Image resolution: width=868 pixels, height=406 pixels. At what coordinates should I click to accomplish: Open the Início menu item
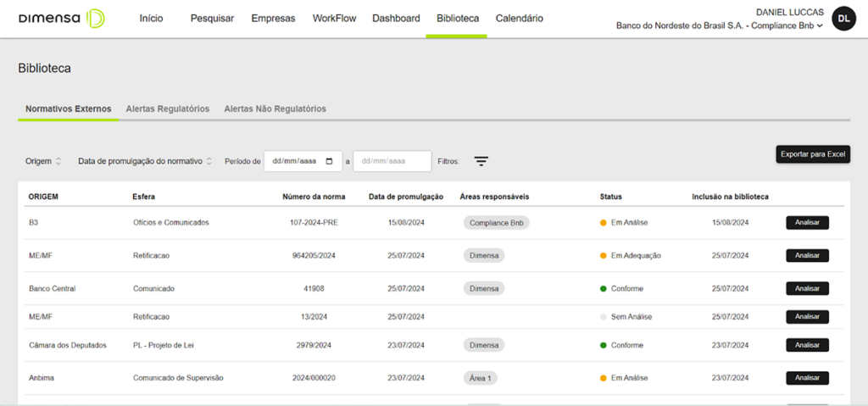[x=151, y=19]
